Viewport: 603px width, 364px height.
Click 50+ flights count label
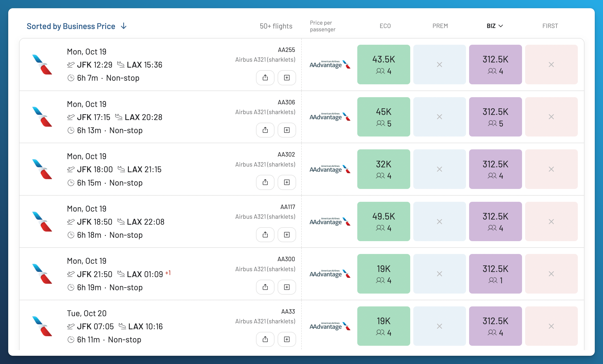276,26
